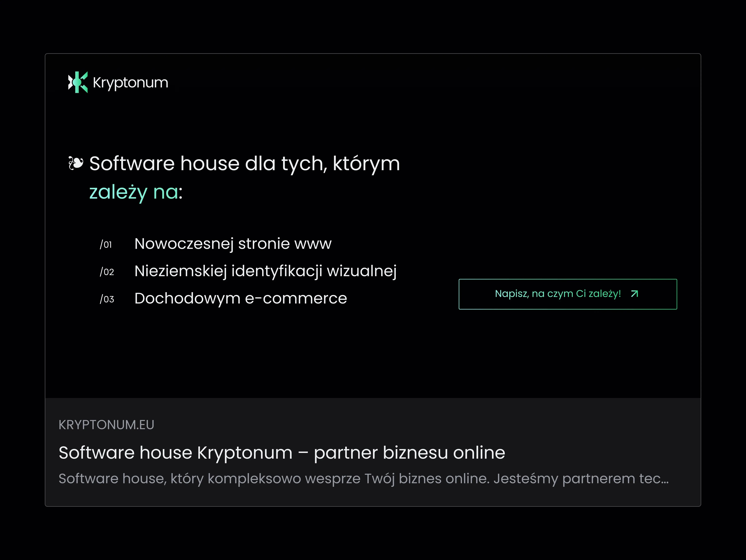Click the word 'wizualnej' in the second item
Screen dimensions: 746x560
coord(362,271)
